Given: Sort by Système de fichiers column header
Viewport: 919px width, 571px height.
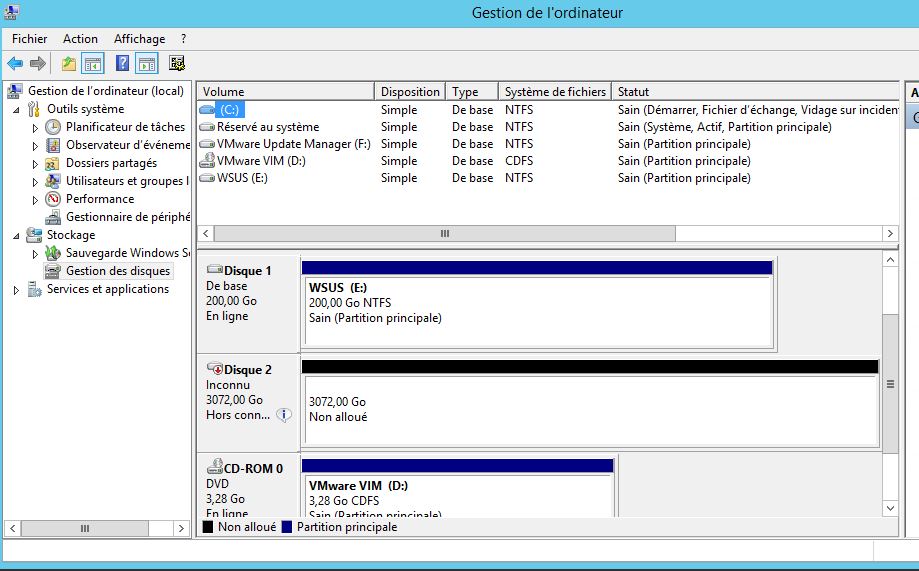Looking at the screenshot, I should click(x=555, y=91).
